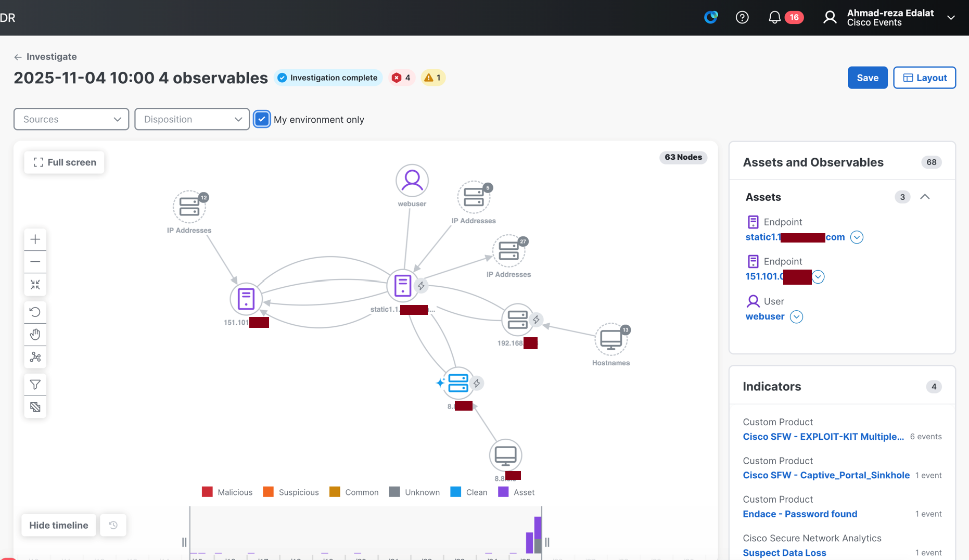Screen dimensions: 969x560
Task: Reset the graph view
Action: (35, 312)
